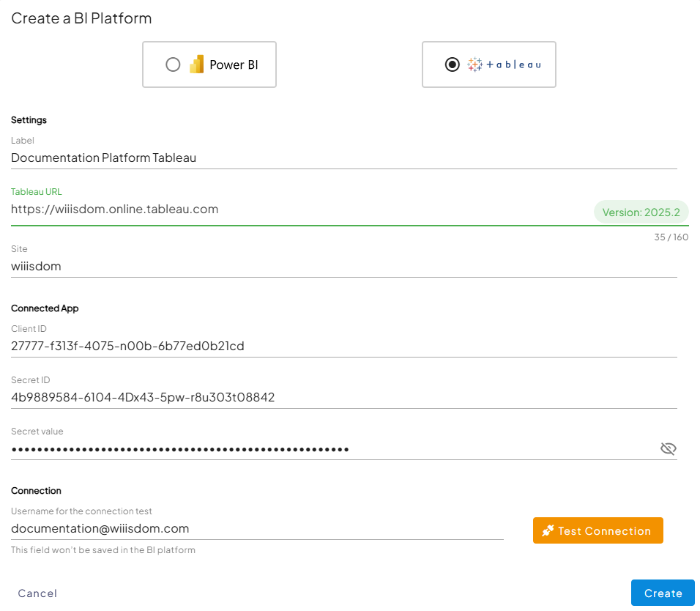Edit the Client ID field
Screen dimensions: 700x611
point(343,346)
